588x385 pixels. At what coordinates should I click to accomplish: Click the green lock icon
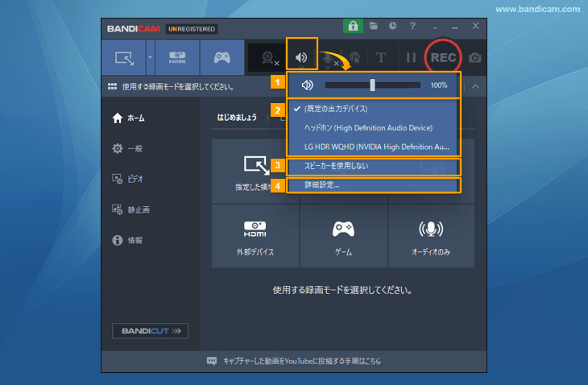point(353,26)
